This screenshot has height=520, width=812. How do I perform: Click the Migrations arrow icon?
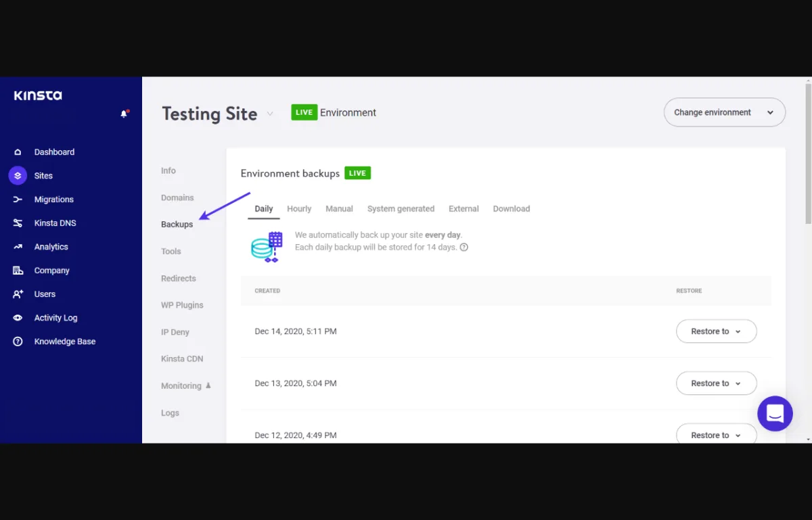click(18, 199)
